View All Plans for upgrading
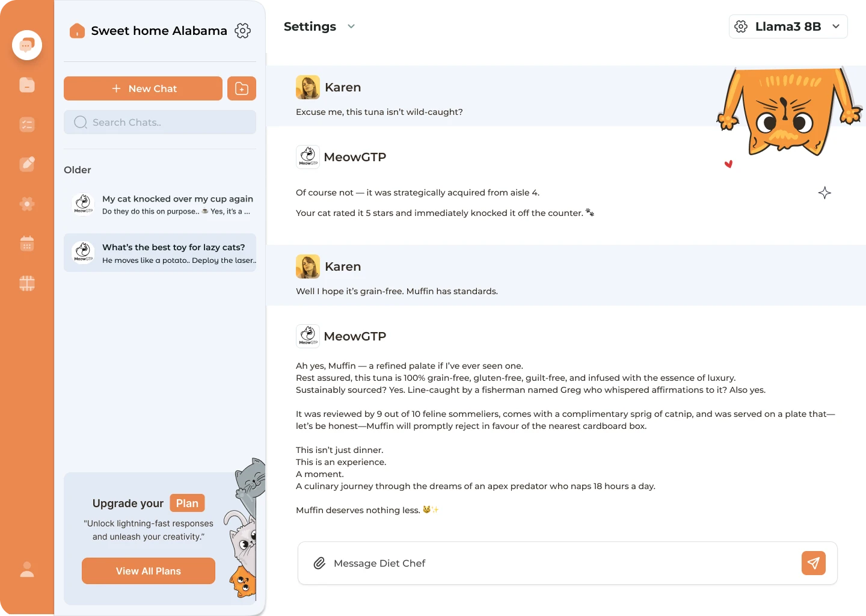866x616 pixels. (x=148, y=571)
